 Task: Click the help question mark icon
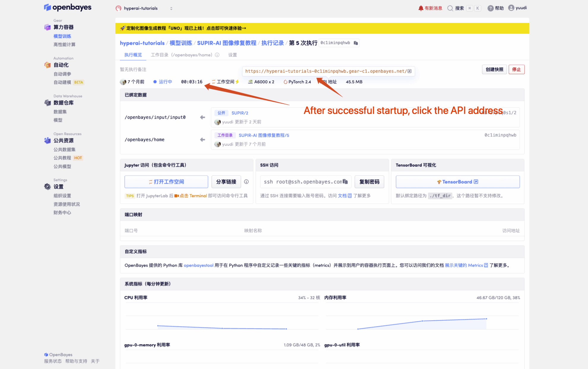click(x=490, y=8)
